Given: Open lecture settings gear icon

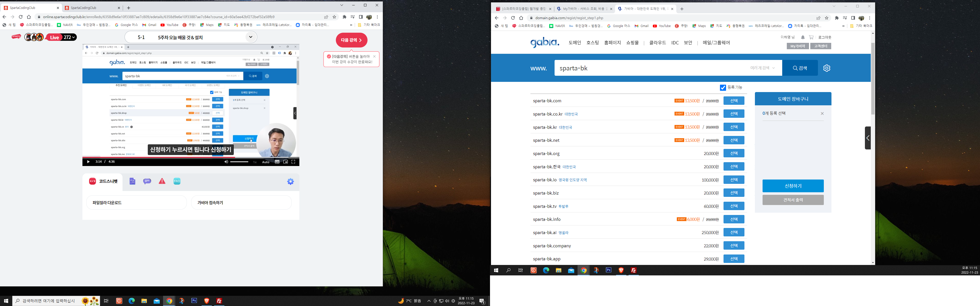Looking at the screenshot, I should tap(291, 182).
